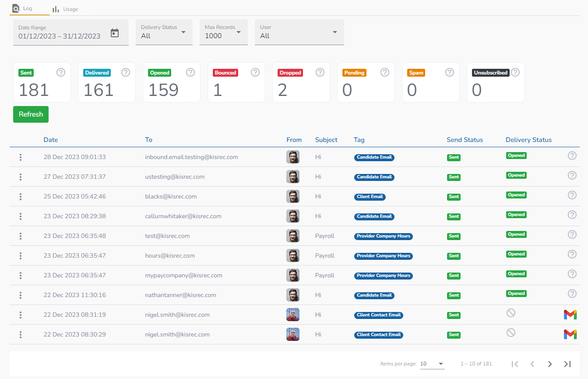Click the delivery help icon for inbound.email.testing row
Viewport: 588px width, 379px height.
[572, 156]
